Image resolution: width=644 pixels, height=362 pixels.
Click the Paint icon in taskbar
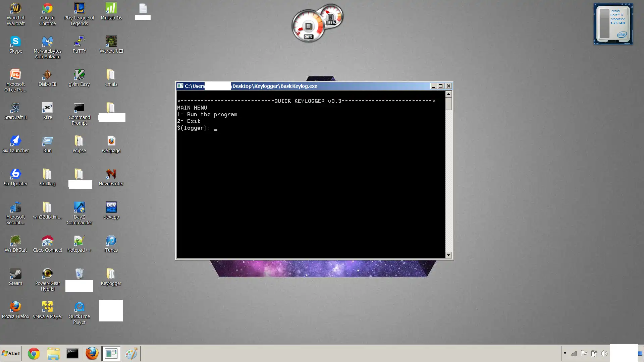(131, 354)
